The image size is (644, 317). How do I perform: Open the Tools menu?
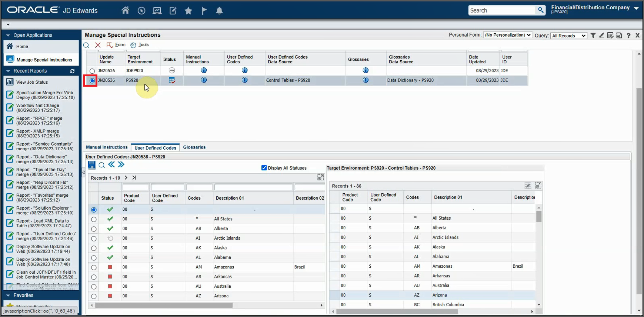(x=140, y=45)
